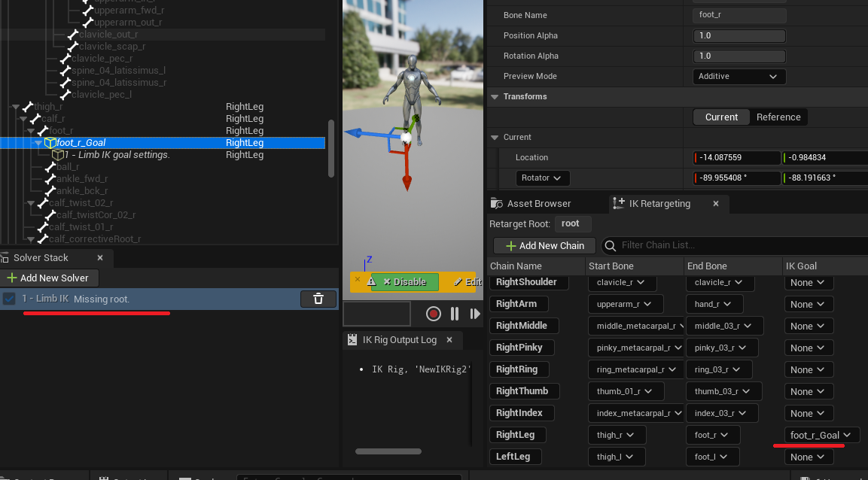Click the clavicle_out_r bone icon

click(x=72, y=35)
